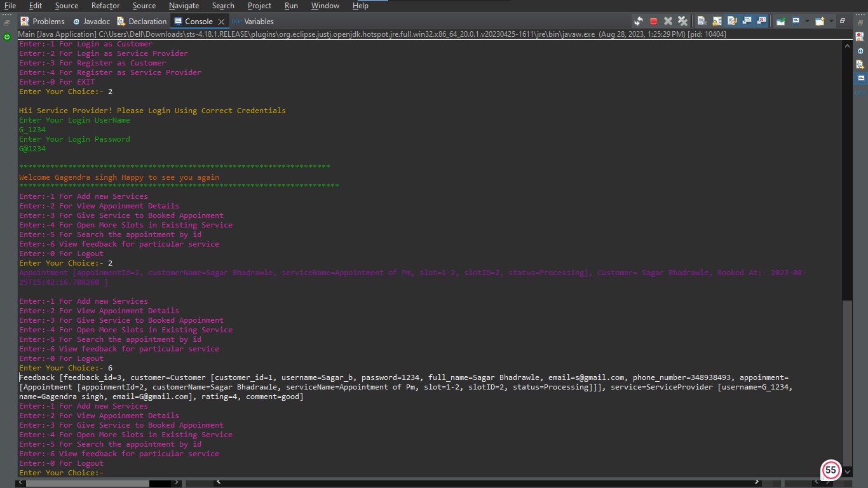The width and height of the screenshot is (868, 488).
Task: Close the Console tab
Action: (221, 22)
